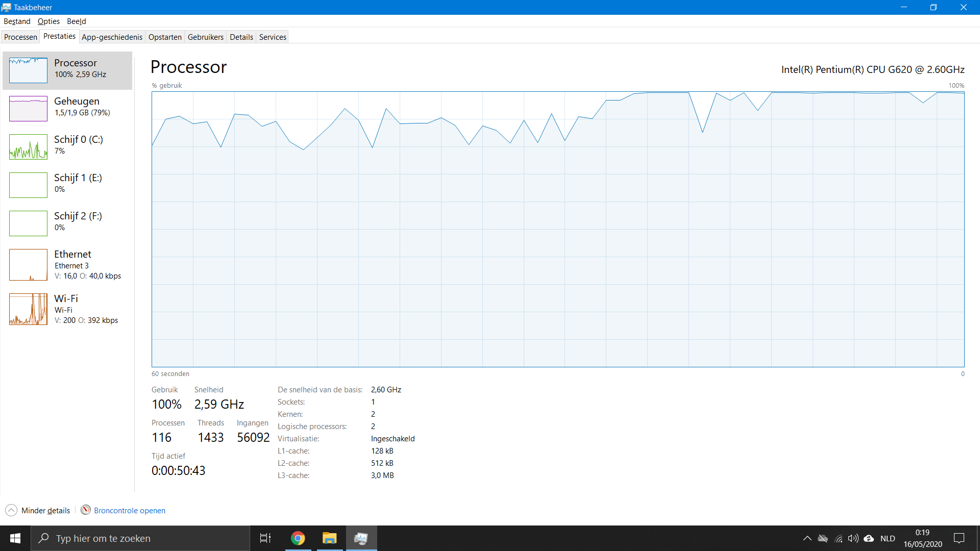Image resolution: width=980 pixels, height=551 pixels.
Task: Show hidden system tray icons
Action: [807, 538]
